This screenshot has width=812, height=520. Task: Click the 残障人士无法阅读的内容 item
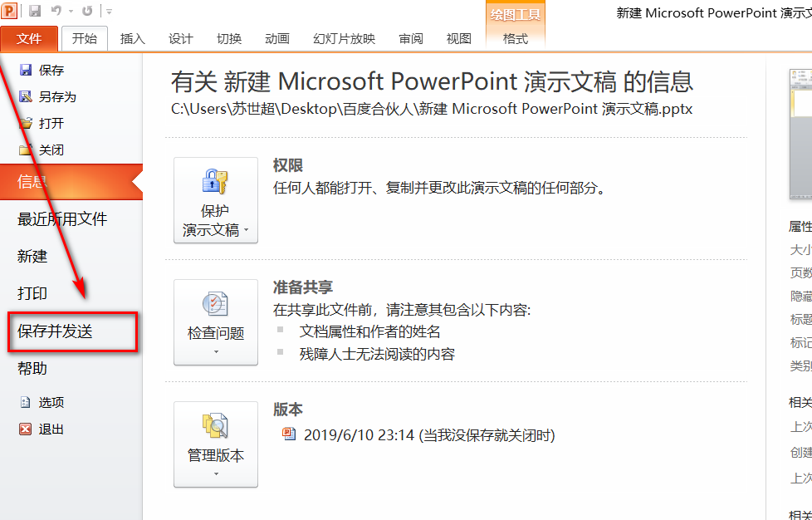point(377,354)
